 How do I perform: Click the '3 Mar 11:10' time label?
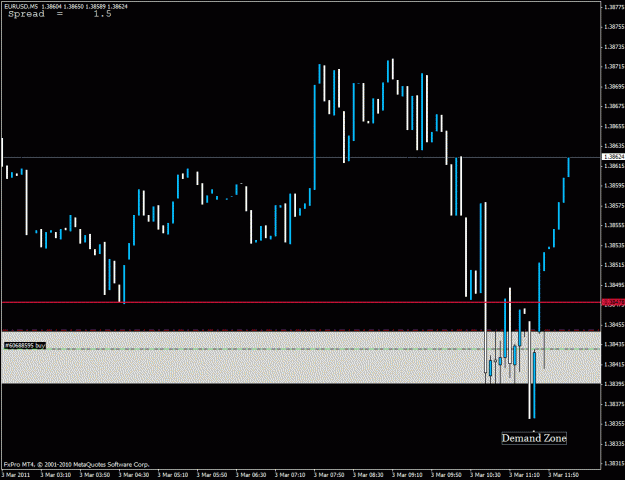tap(524, 475)
